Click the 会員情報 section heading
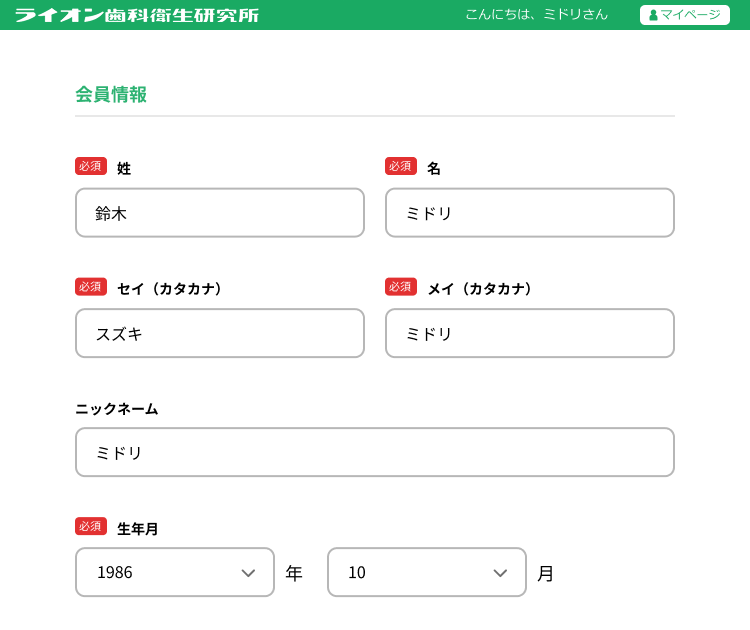The height and width of the screenshot is (630, 750). (x=111, y=95)
